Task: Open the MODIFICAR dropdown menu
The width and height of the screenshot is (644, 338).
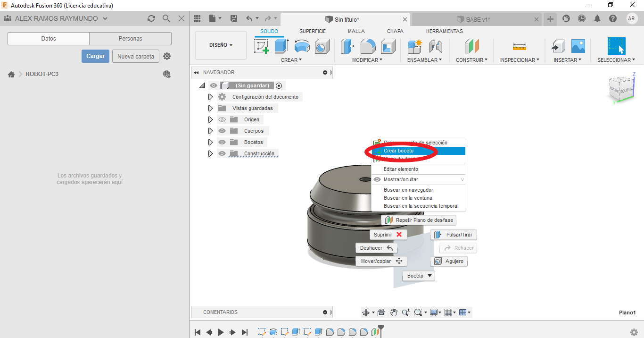Action: tap(367, 60)
